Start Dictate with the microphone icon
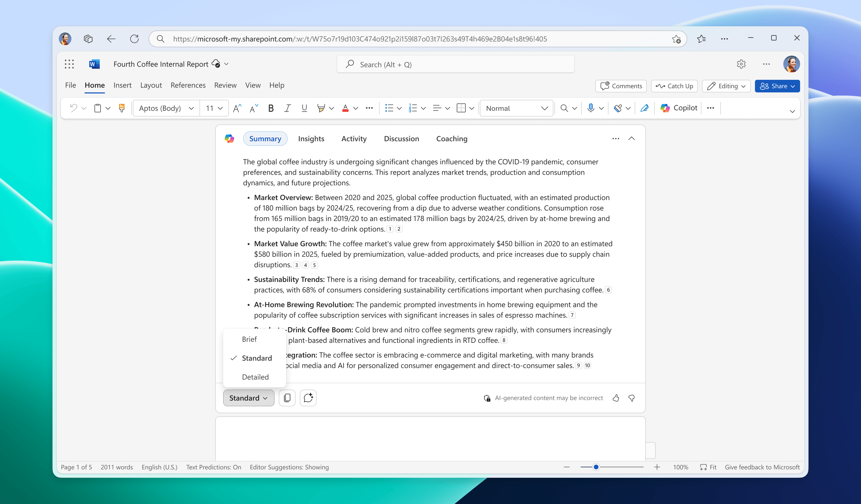 (591, 108)
